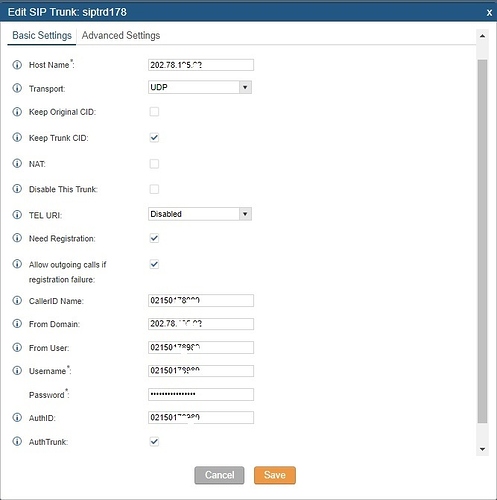Click the info icon beside AuthTrunk
This screenshot has height=500, width=497.
pos(17,441)
